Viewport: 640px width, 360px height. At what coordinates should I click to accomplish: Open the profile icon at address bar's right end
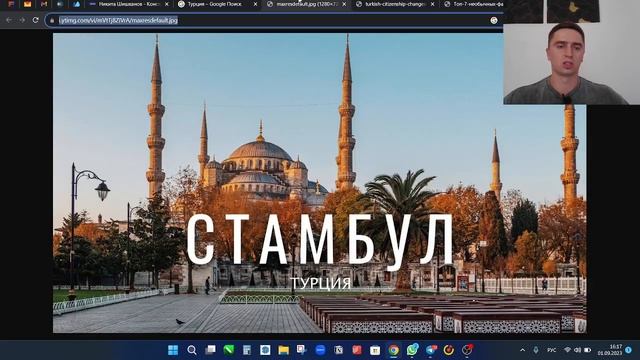point(494,20)
